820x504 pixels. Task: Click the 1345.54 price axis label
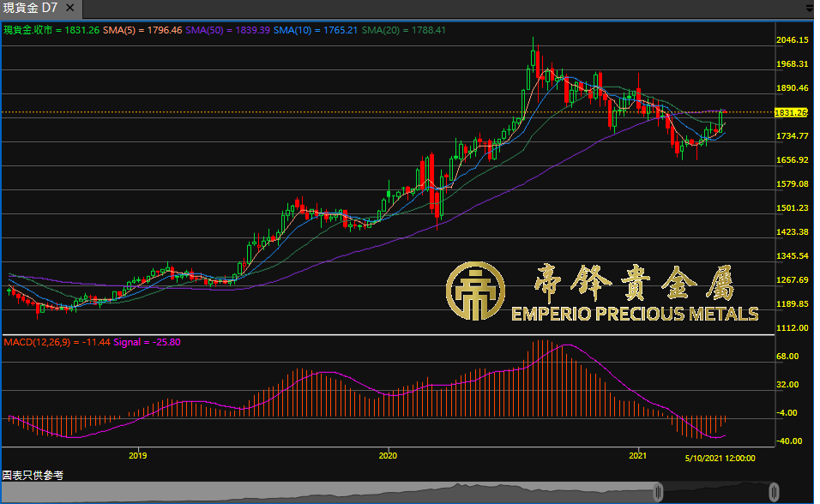pos(793,256)
